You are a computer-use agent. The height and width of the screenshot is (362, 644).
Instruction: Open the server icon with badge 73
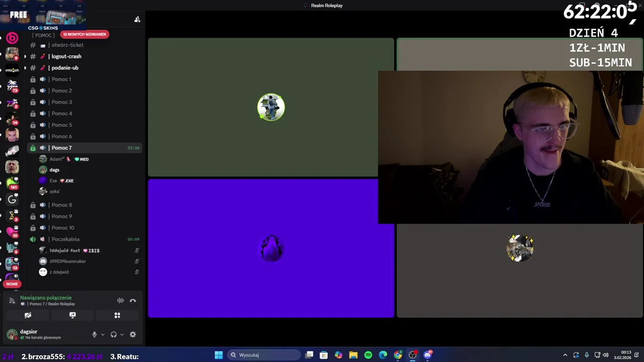coord(12,86)
